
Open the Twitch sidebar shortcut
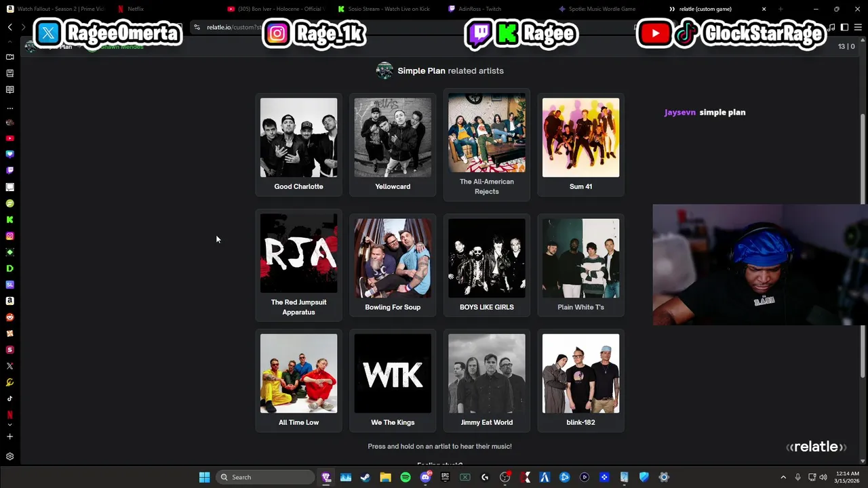(x=9, y=171)
